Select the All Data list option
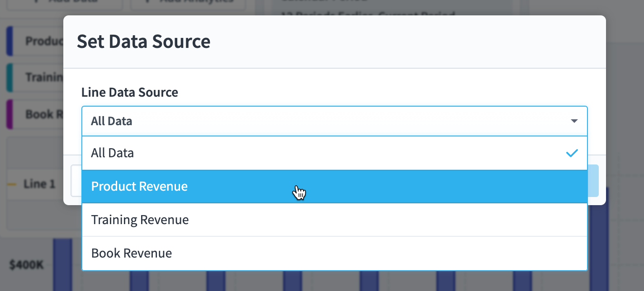Screen dimensions: 644x291 pyautogui.click(x=334, y=153)
